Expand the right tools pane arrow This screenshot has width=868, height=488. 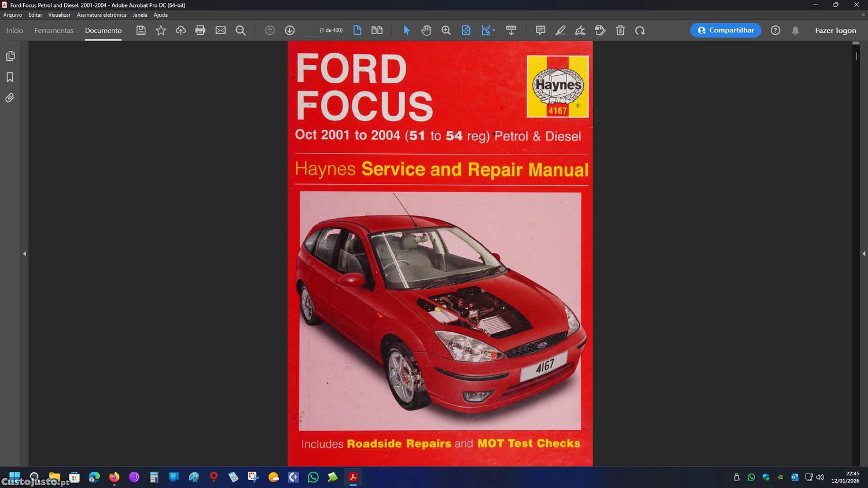click(863, 254)
